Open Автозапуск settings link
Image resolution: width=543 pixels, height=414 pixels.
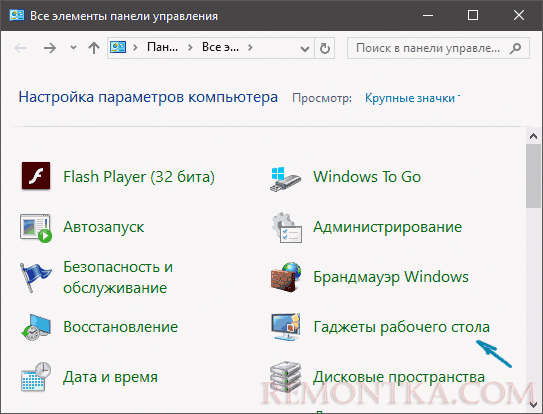pos(104,227)
